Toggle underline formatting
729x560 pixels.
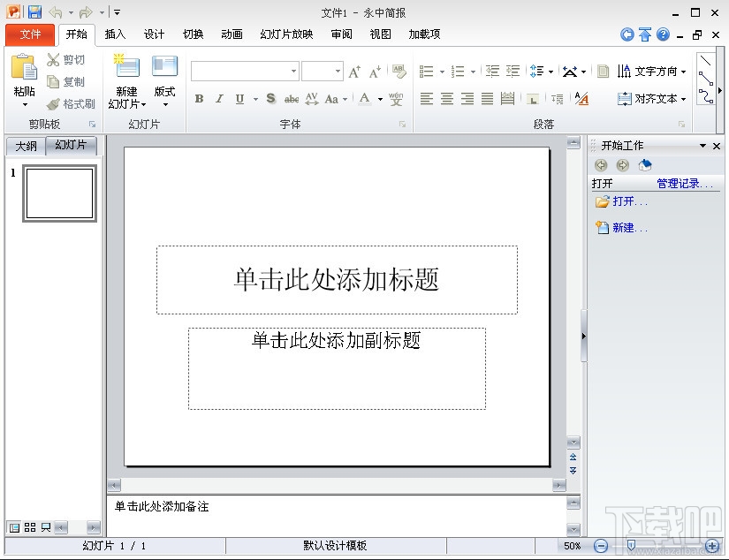tap(239, 99)
